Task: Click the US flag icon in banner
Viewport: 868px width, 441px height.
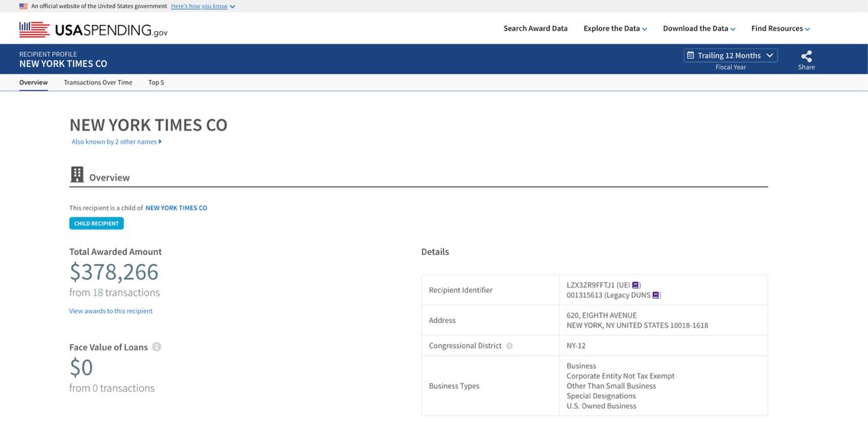Action: pos(24,6)
